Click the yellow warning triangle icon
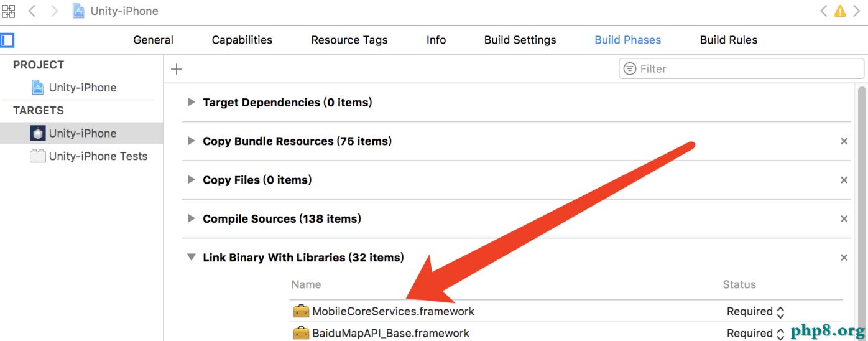The height and width of the screenshot is (341, 868). coord(840,11)
